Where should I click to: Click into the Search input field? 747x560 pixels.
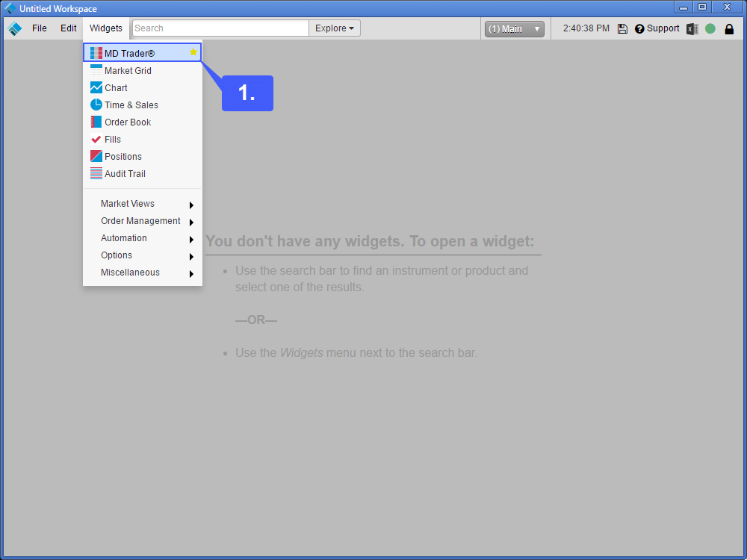pyautogui.click(x=220, y=28)
